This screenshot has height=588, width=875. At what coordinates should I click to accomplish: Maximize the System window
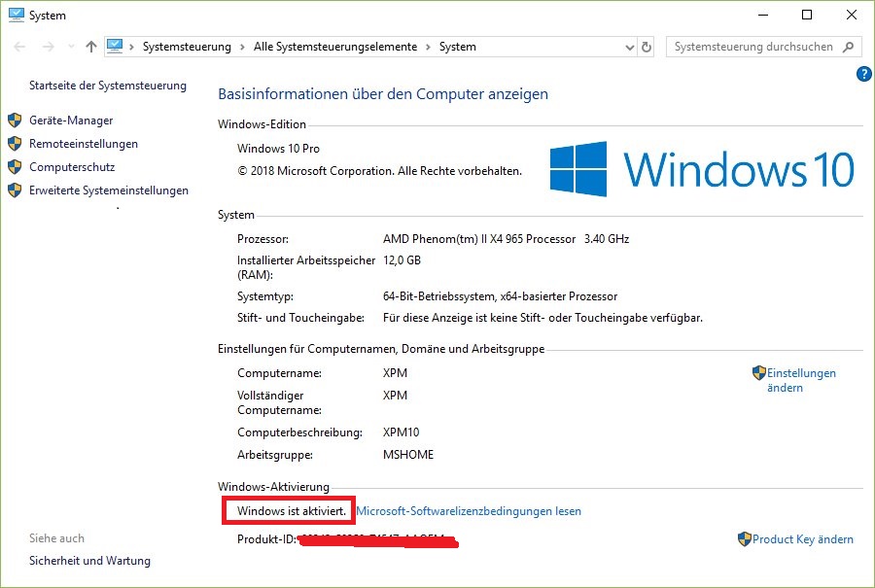807,15
